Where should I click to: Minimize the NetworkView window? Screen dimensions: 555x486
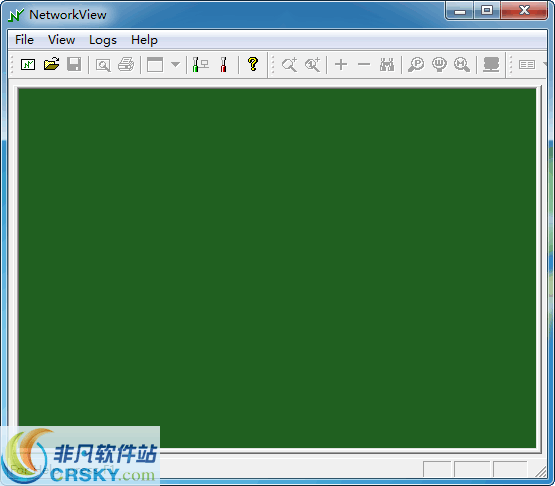coord(460,11)
